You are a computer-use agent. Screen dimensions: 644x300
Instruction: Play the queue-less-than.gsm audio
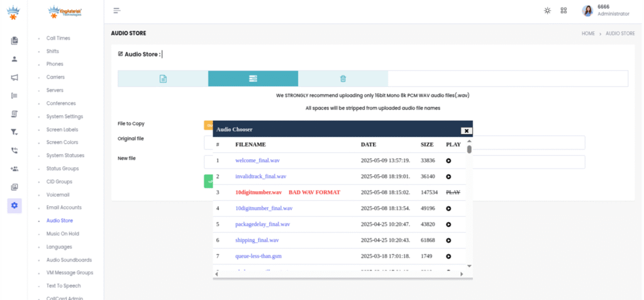(x=448, y=256)
